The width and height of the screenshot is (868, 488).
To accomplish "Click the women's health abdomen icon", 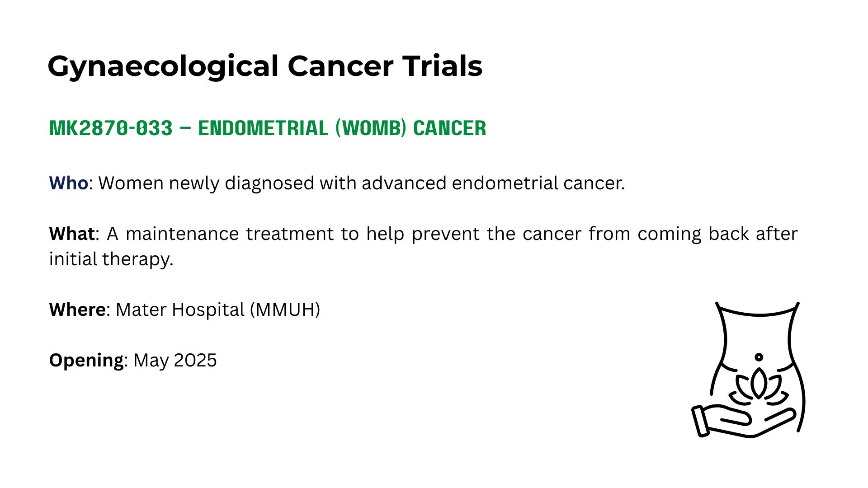I will click(x=749, y=370).
